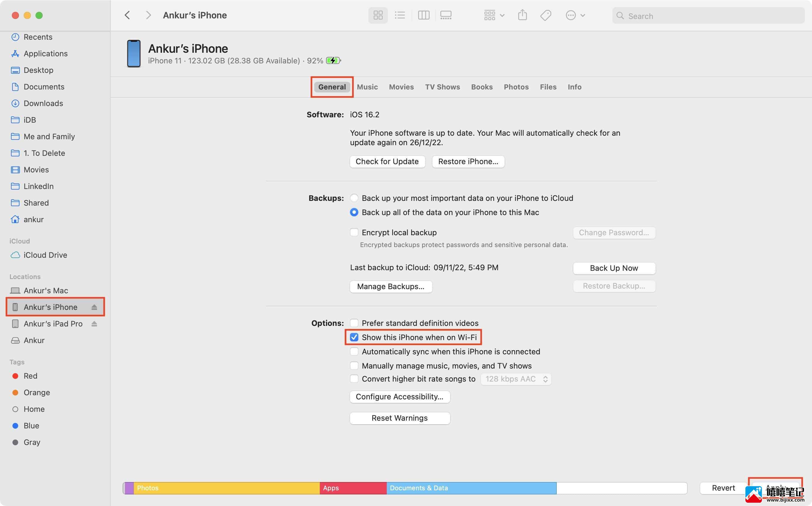Screen dimensions: 812x506
Task: Switch to the Info tab
Action: 574,87
